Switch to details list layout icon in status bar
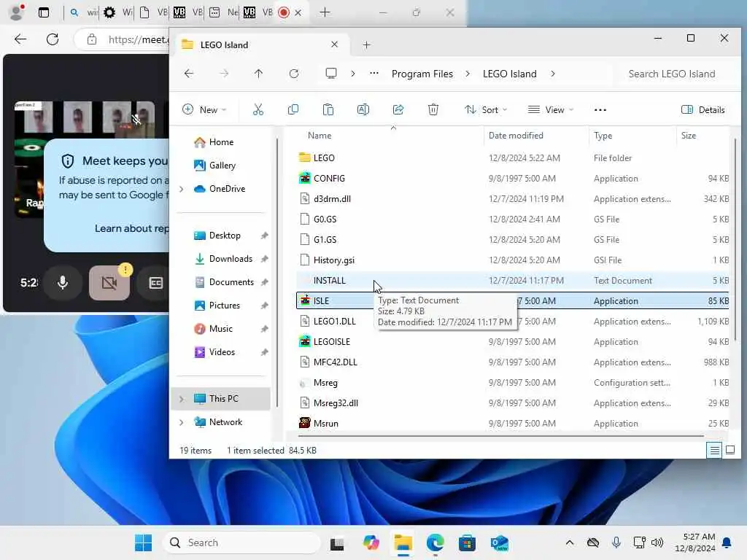Viewport: 747px width, 560px height. click(x=715, y=450)
